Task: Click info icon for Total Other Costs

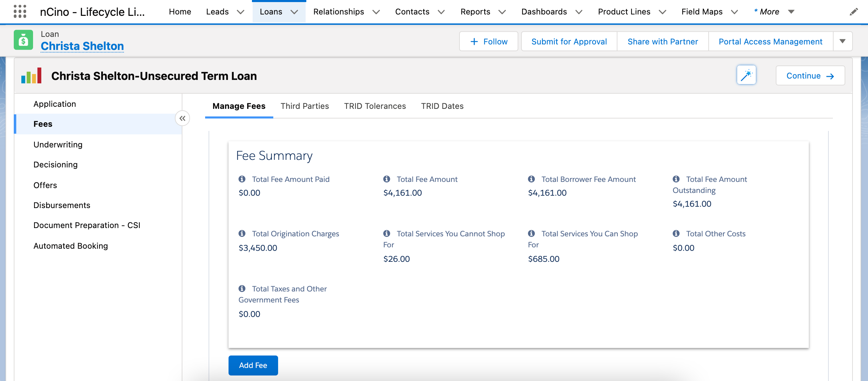Action: (x=676, y=234)
